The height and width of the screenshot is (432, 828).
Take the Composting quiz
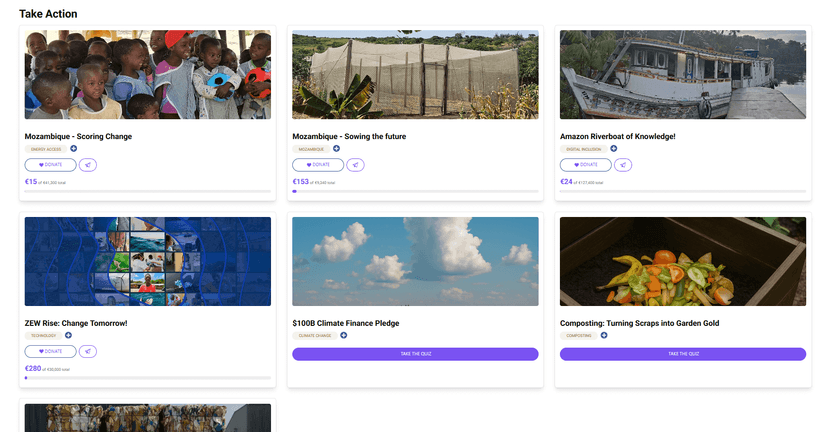[x=683, y=354]
